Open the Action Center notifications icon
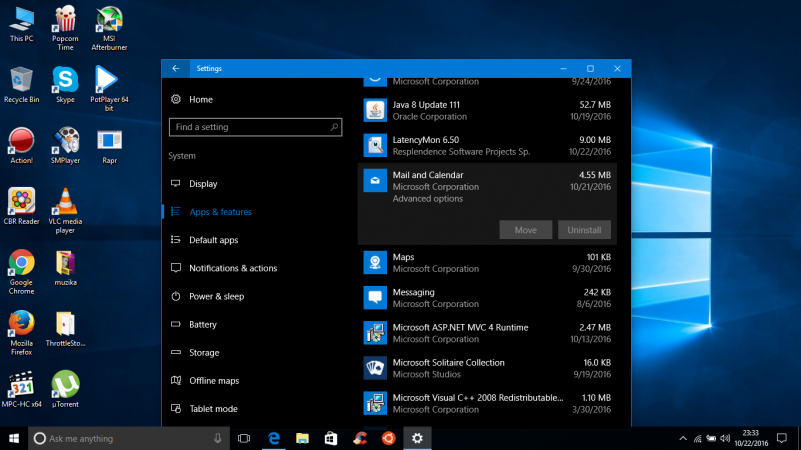The height and width of the screenshot is (450, 801). tap(782, 438)
